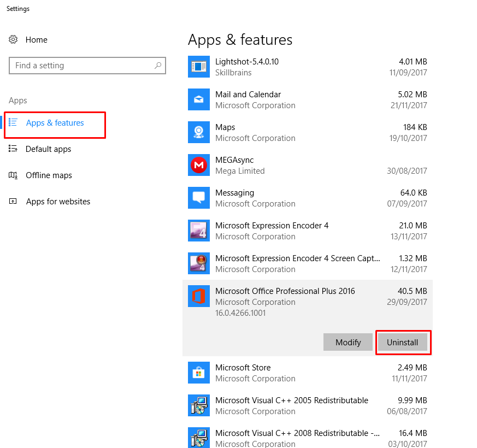Click the 07/09/2017 install date
Image resolution: width=477 pixels, height=448 pixels.
click(407, 204)
